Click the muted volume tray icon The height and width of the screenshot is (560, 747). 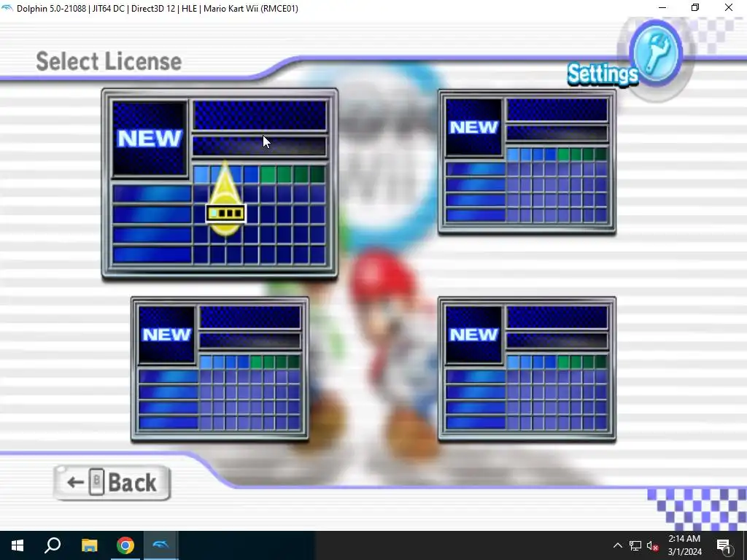tap(652, 545)
